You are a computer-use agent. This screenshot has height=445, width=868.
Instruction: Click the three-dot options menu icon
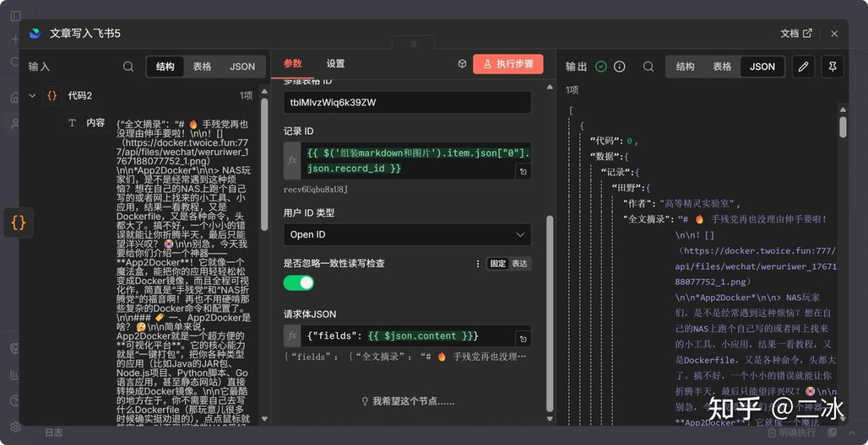point(478,263)
